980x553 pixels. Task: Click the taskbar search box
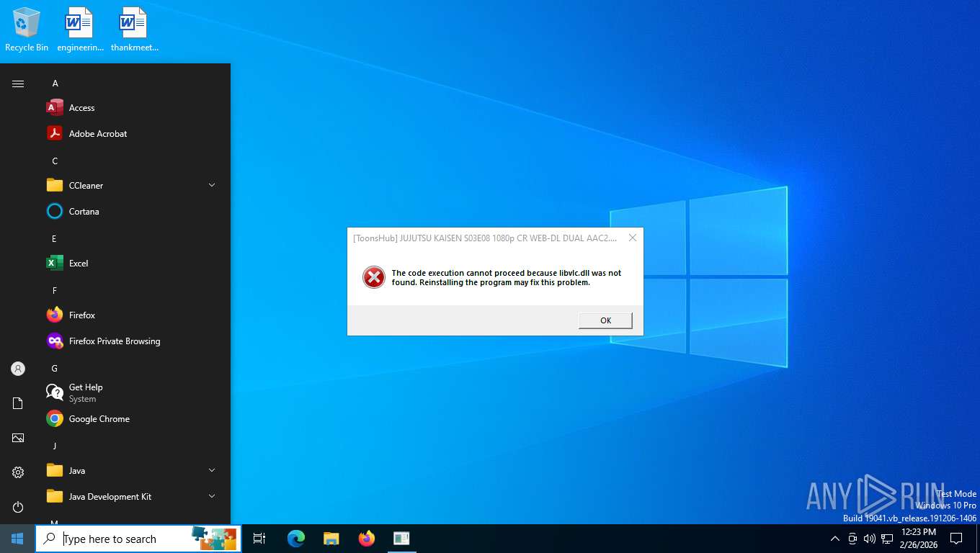coord(138,539)
